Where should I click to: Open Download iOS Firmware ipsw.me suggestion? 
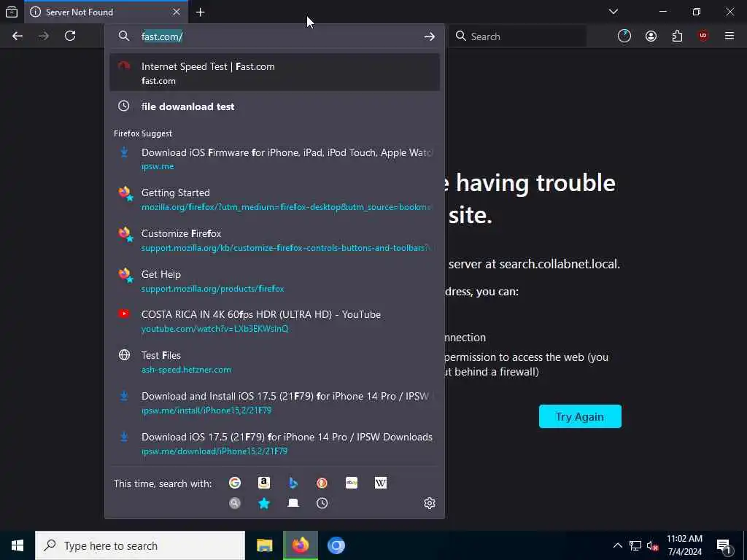274,158
